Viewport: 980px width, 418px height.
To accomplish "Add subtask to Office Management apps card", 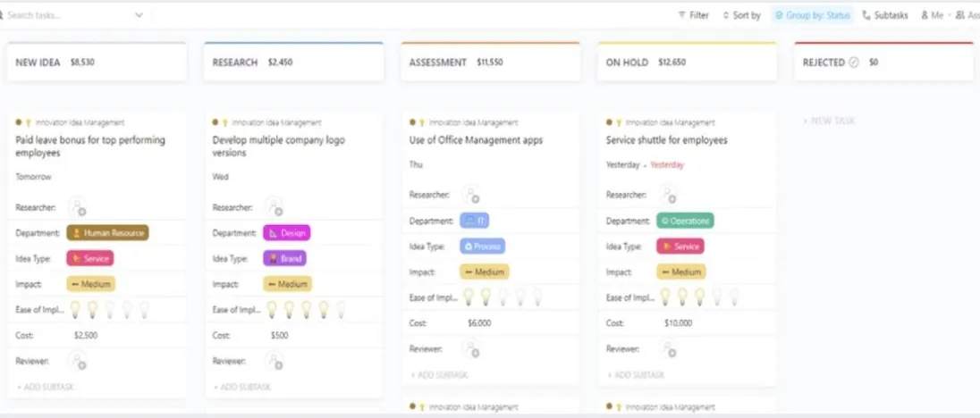I will click(x=439, y=374).
